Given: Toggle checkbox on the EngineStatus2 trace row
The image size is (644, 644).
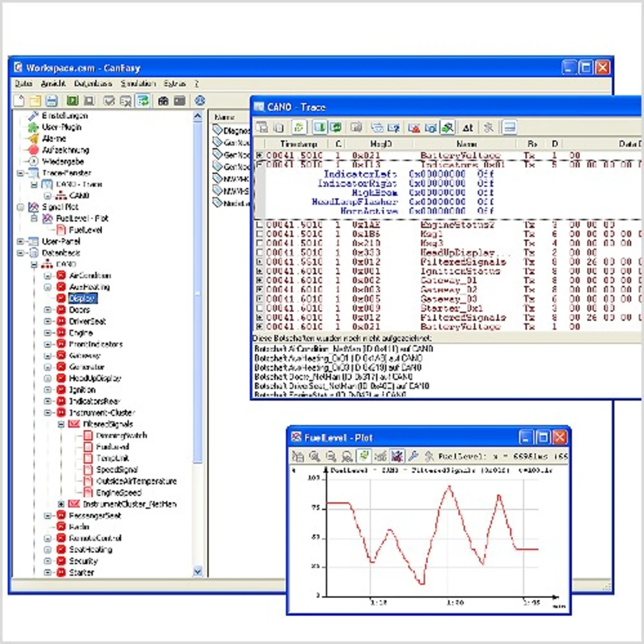Looking at the screenshot, I should [x=259, y=225].
